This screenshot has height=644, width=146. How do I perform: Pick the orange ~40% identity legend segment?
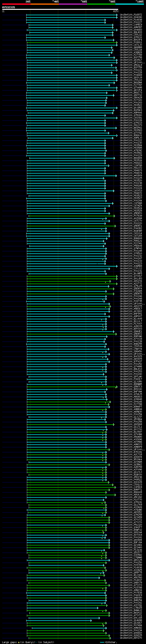[45, 4]
